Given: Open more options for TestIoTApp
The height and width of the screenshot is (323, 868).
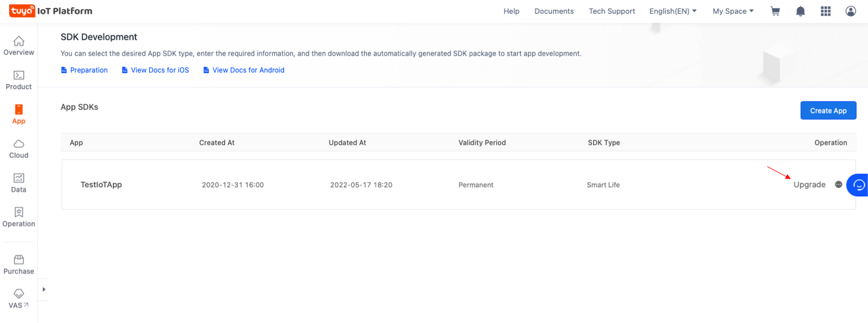Looking at the screenshot, I should (x=839, y=185).
